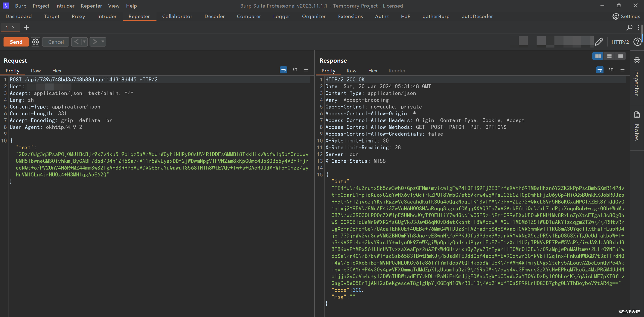
Task: Open the Repeater tab overflow menu dots
Action: (638, 28)
